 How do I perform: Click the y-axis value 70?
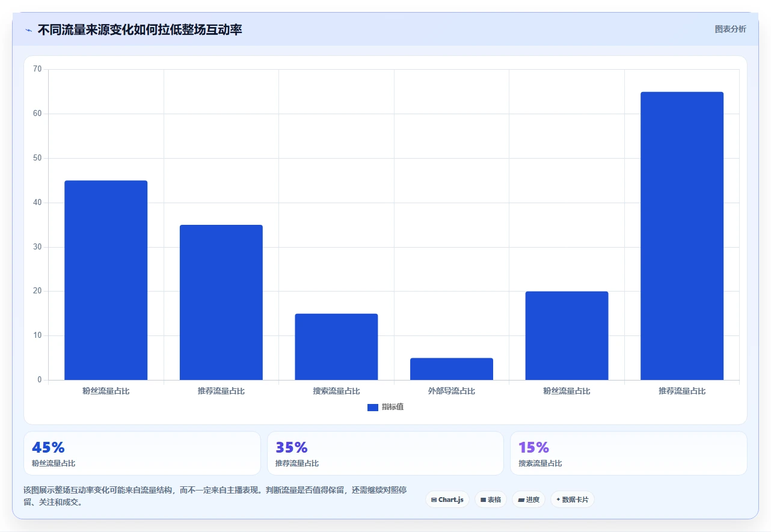click(x=37, y=69)
